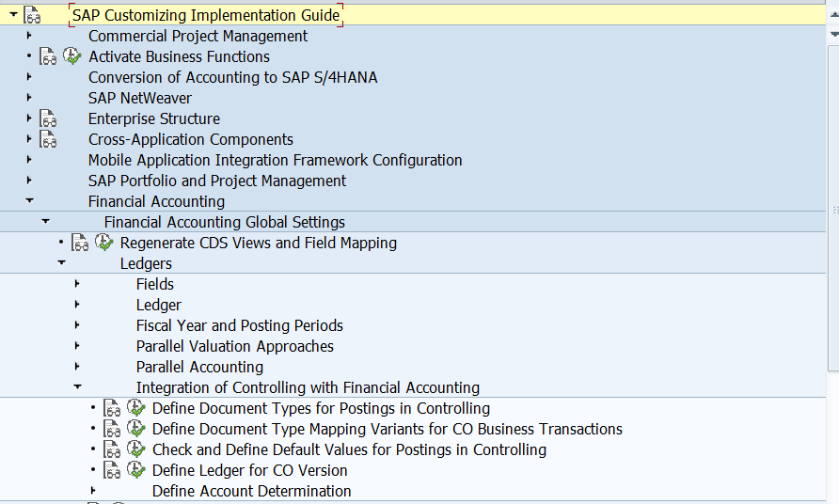Expand the Commercial Project Management node
The width and height of the screenshot is (839, 504).
[29, 36]
